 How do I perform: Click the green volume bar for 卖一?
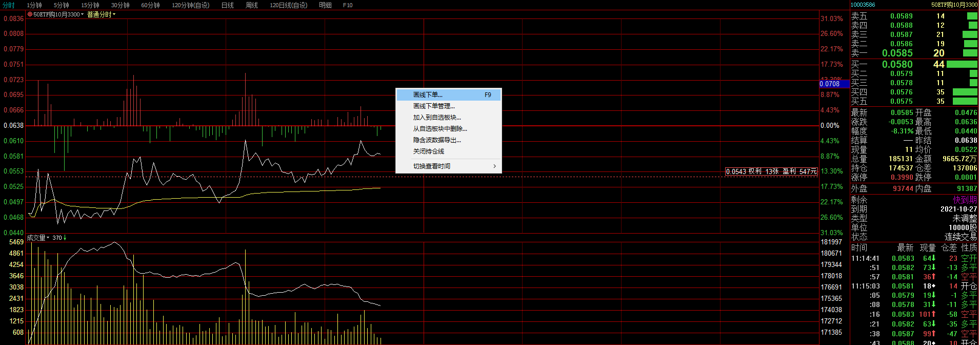point(970,53)
